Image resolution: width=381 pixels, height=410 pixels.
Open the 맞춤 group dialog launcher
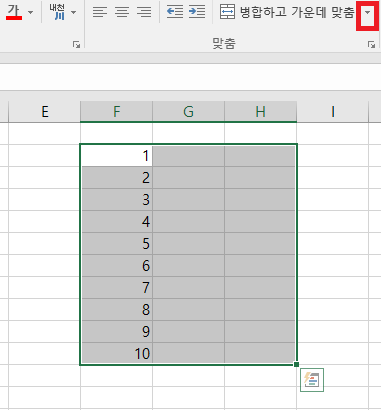[371, 44]
